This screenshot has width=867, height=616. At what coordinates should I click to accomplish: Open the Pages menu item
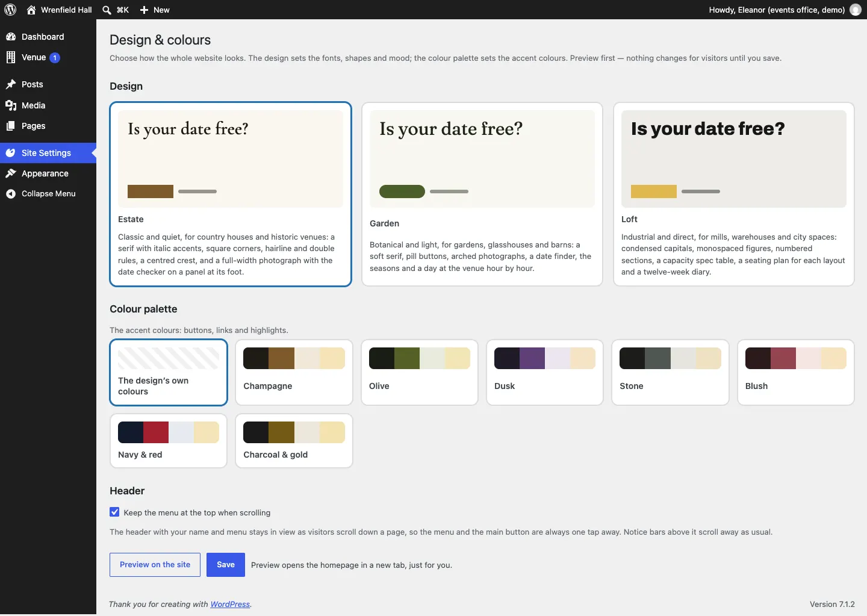click(x=48, y=126)
